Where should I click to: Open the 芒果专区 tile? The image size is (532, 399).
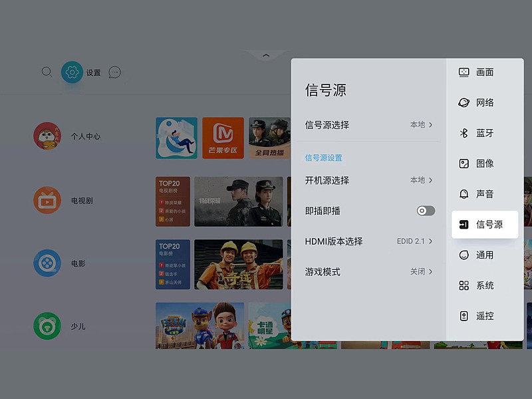click(x=223, y=138)
